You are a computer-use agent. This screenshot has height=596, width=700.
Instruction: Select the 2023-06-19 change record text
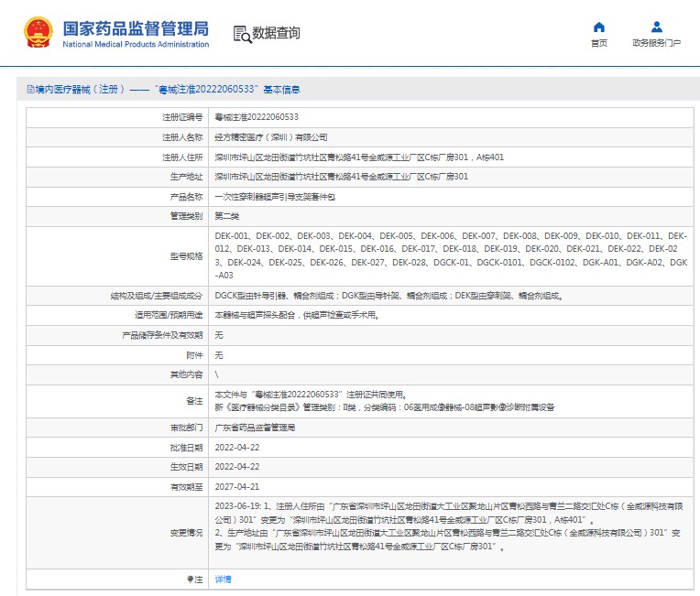point(449,526)
